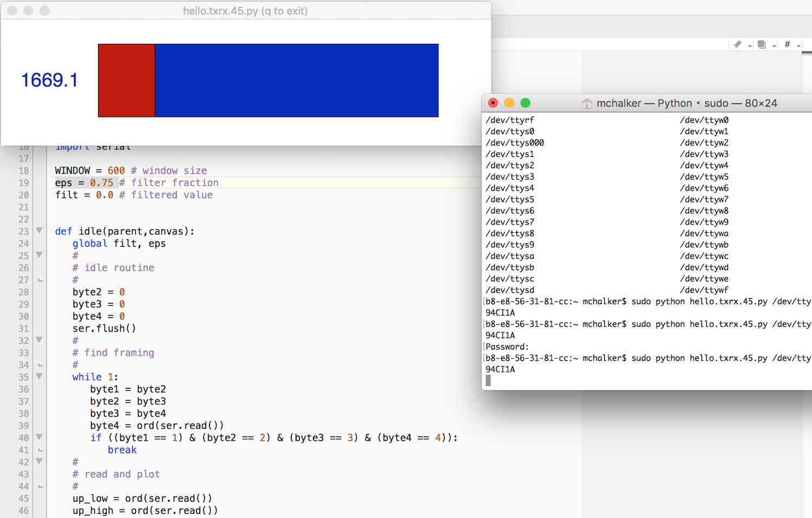
Task: Click the hello.txrx.45.py plot window title
Action: click(x=245, y=11)
